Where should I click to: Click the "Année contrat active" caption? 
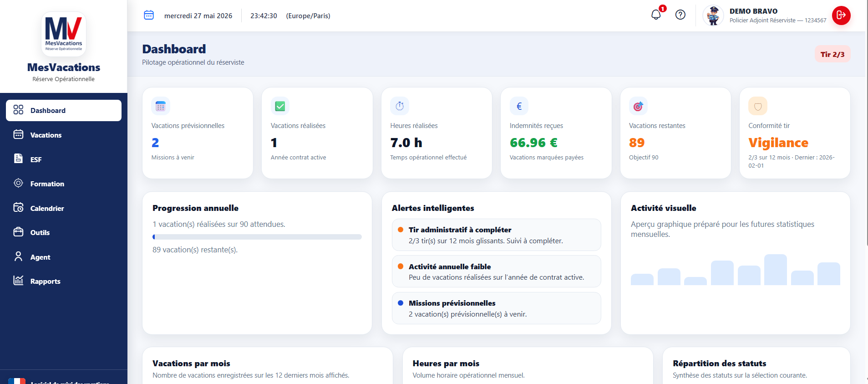(298, 157)
